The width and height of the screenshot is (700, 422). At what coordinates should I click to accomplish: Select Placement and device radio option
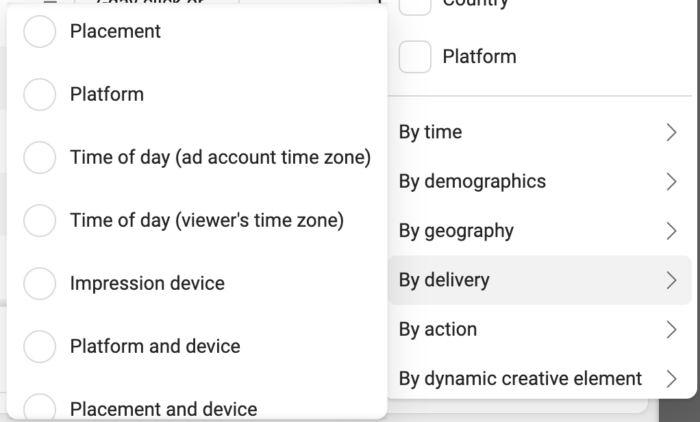[40, 406]
